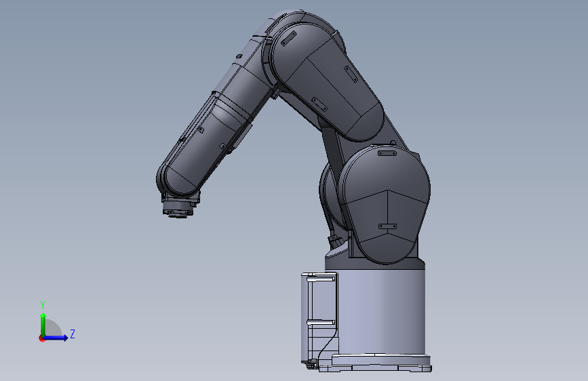Click the green Y axis arrow of the triad
Viewport: 588px width, 381px height.
(x=43, y=324)
